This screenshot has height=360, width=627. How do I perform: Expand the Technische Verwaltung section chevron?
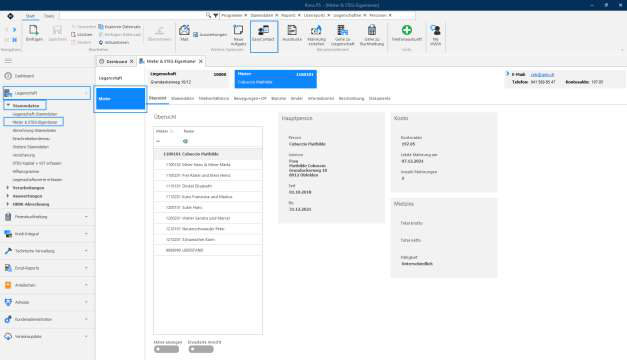(x=86, y=251)
